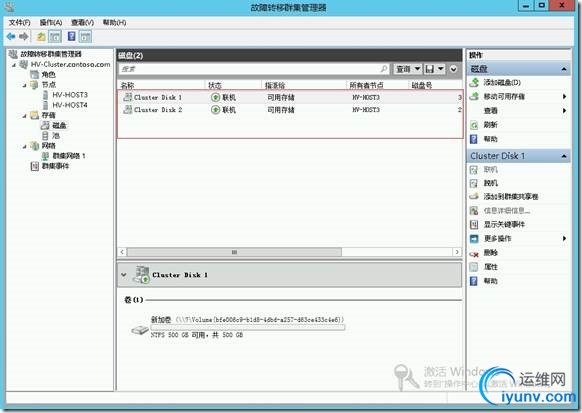The height and width of the screenshot is (413, 582).
Task: Click the magnifier icon in the search box
Action: point(384,69)
